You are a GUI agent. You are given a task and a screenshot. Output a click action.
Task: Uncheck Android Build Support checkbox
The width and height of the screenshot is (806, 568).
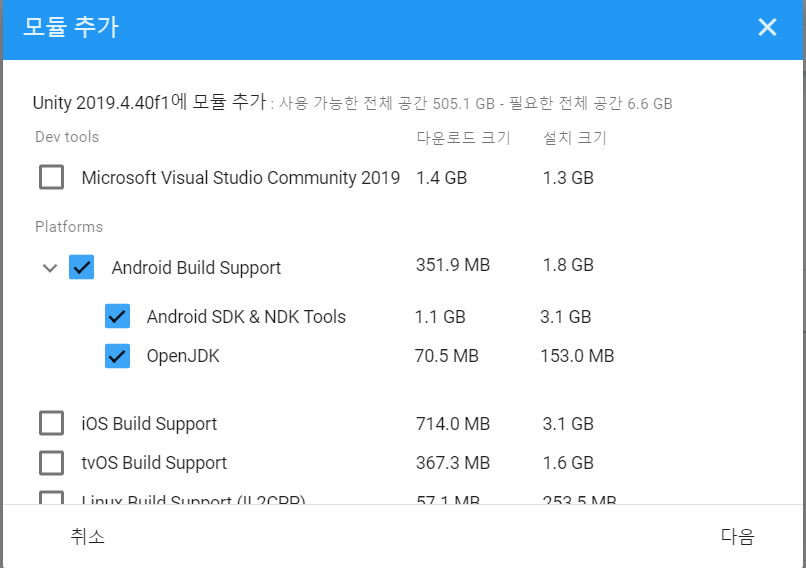coord(82,267)
